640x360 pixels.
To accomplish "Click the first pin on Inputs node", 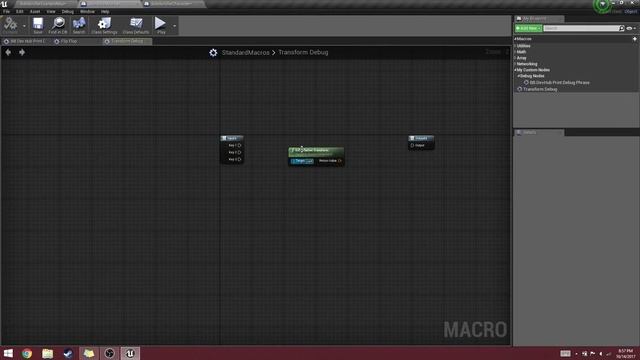I will pyautogui.click(x=239, y=145).
